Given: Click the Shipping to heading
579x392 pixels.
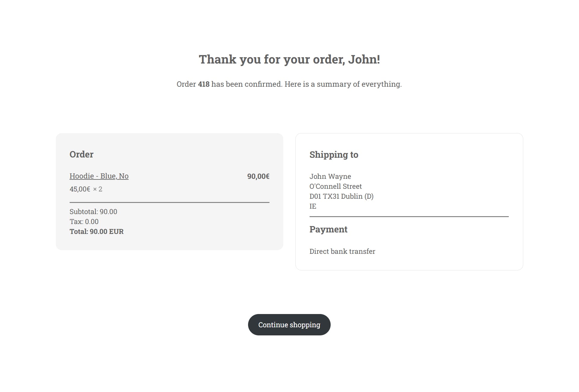Looking at the screenshot, I should point(334,154).
